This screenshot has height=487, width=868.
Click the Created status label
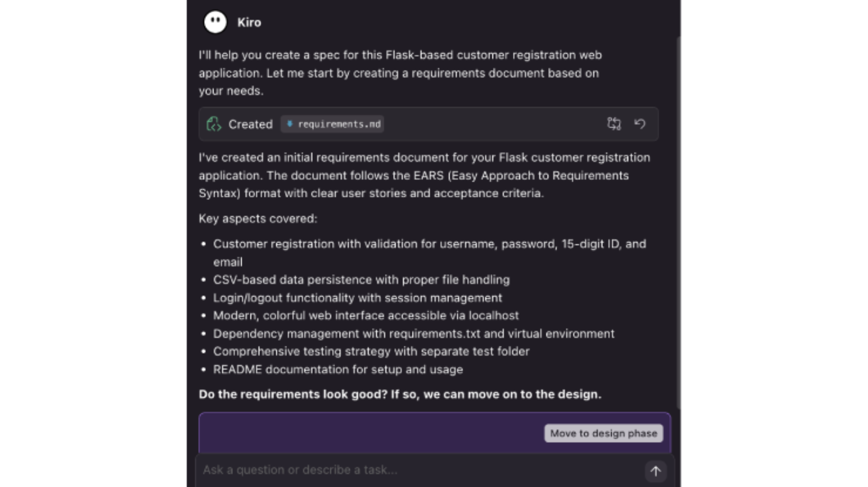coord(250,124)
